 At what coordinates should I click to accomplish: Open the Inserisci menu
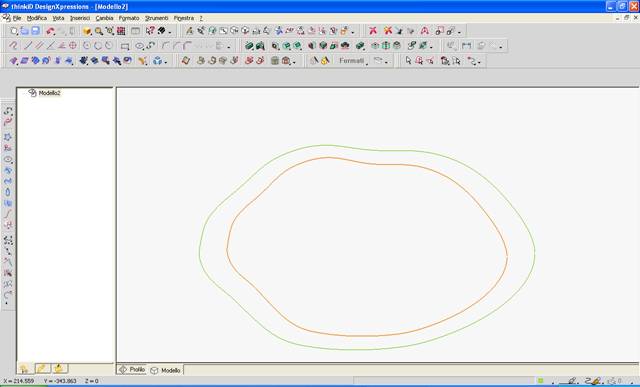coord(80,18)
